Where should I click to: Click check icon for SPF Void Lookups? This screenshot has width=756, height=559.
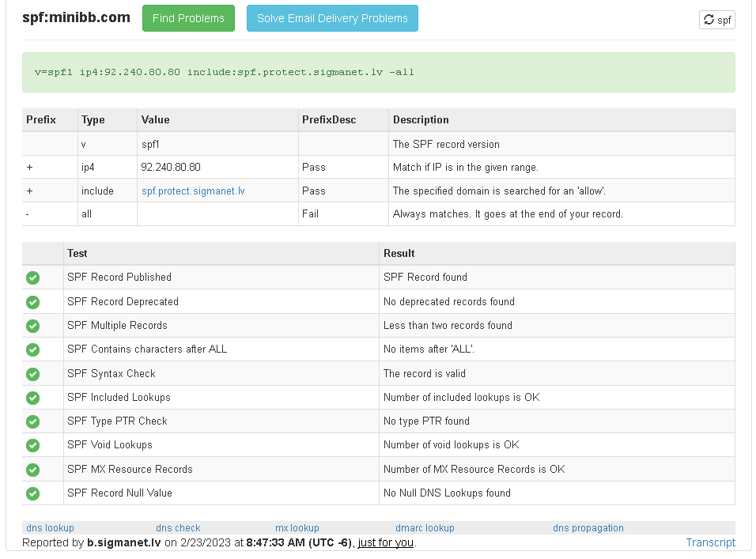32,445
